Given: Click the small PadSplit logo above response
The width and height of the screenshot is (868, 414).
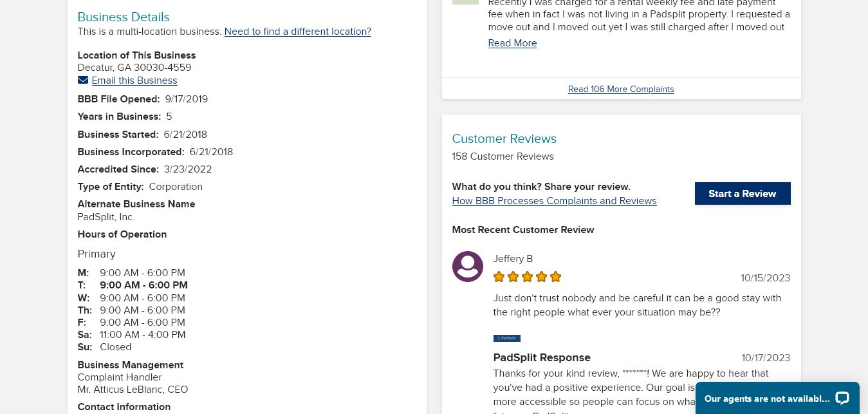Looking at the screenshot, I should click(x=507, y=338).
